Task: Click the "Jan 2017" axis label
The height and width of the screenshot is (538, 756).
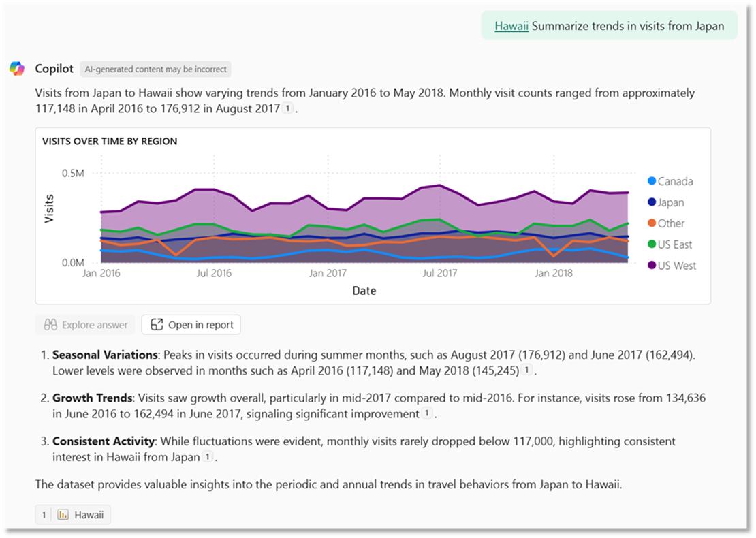Action: 328,273
